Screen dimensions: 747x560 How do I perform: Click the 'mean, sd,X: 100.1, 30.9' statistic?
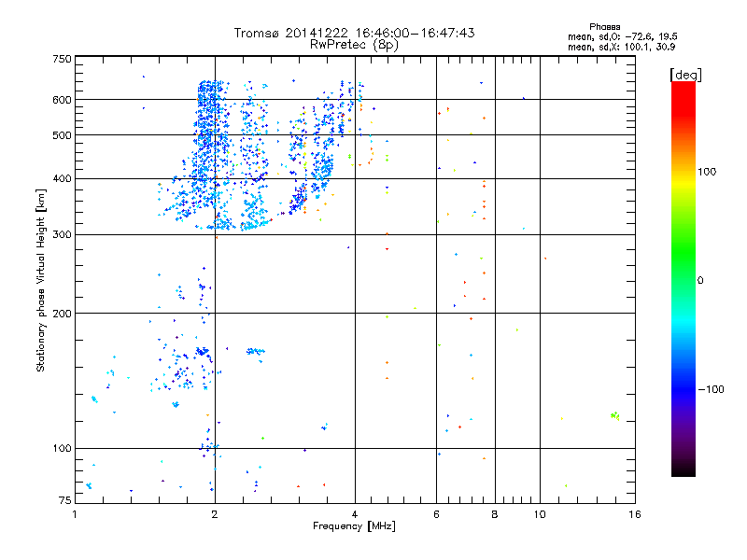(621, 47)
